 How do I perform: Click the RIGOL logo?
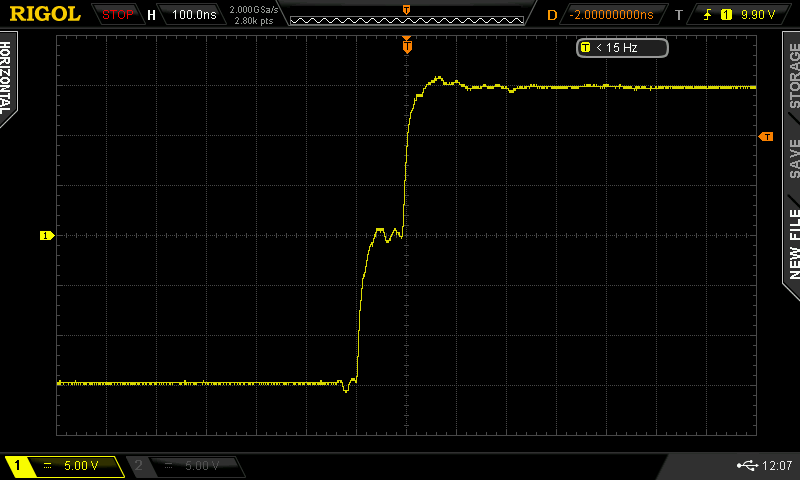click(46, 14)
